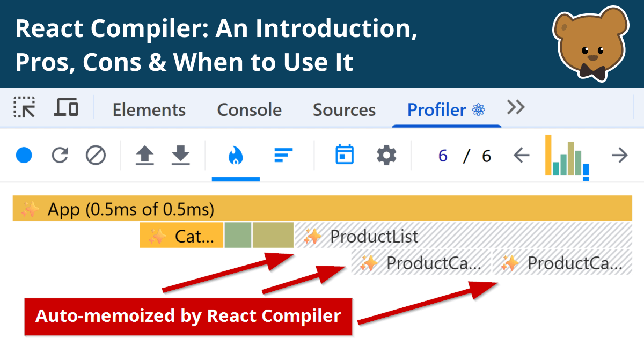Screen dimensions: 644x338
Task: Open Profiler settings gear
Action: [x=386, y=156]
